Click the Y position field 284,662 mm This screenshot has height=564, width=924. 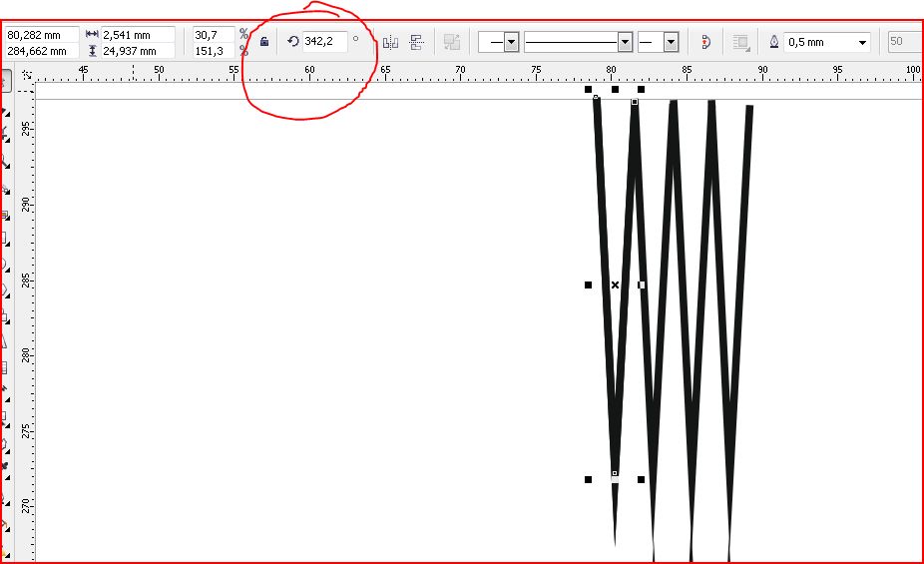(40, 50)
